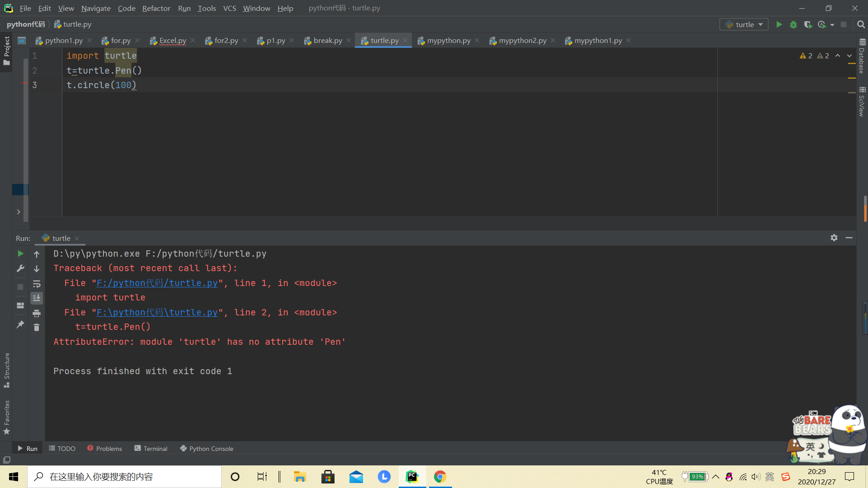Stop process square in Run panel

tap(20, 287)
